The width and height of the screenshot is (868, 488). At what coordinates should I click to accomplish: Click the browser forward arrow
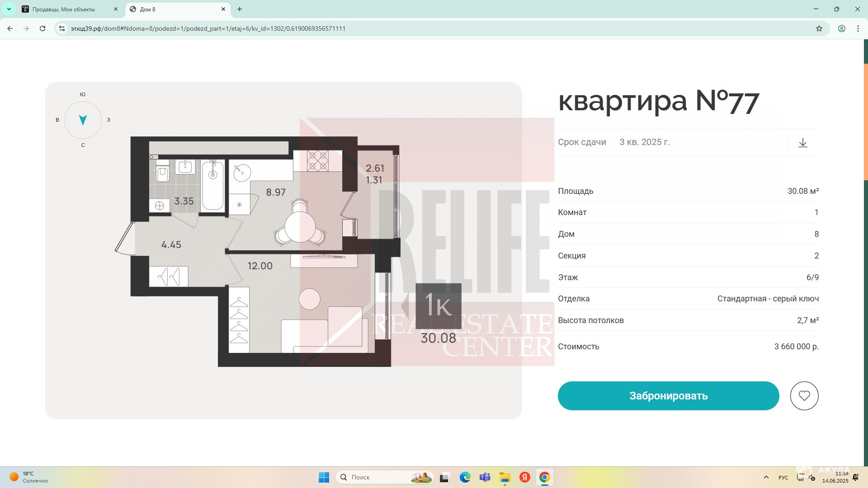(x=26, y=28)
